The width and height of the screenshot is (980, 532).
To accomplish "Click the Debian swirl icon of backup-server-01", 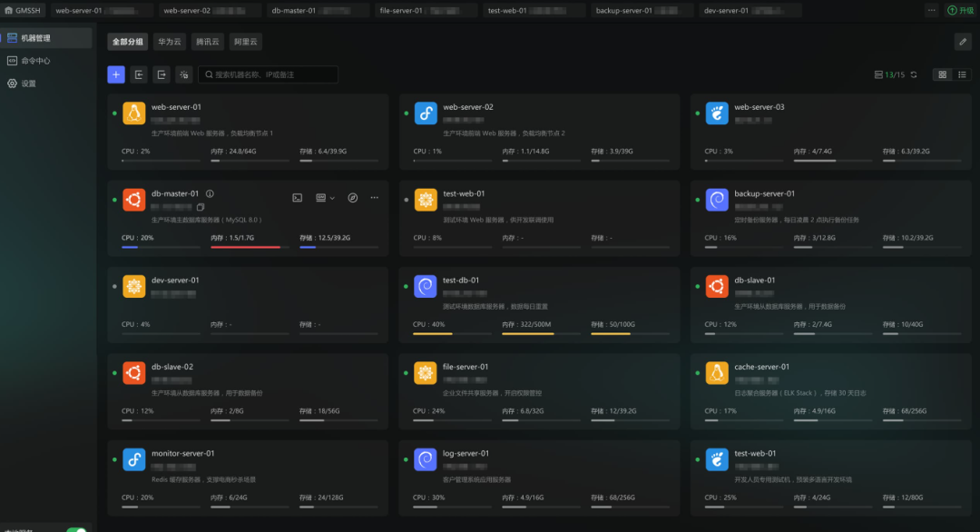I will click(717, 200).
